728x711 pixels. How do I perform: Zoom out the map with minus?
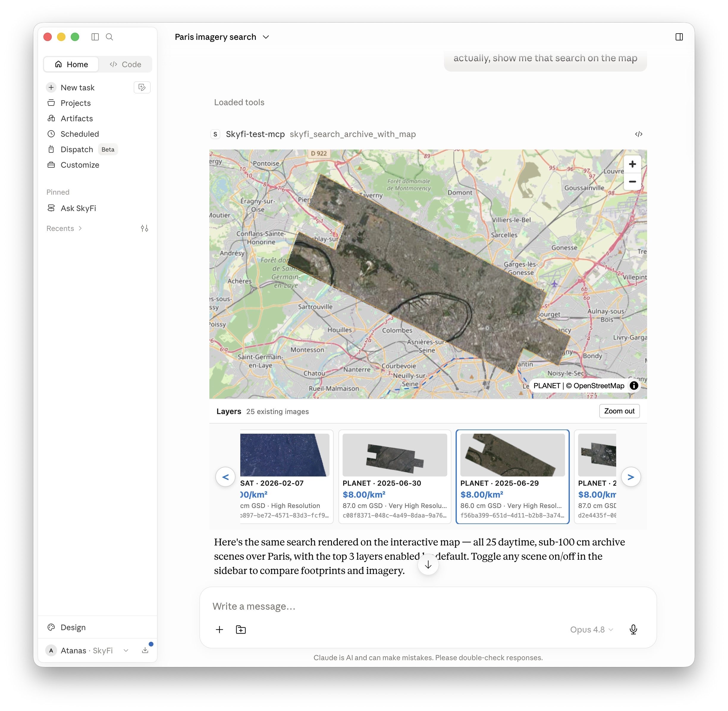coord(632,182)
